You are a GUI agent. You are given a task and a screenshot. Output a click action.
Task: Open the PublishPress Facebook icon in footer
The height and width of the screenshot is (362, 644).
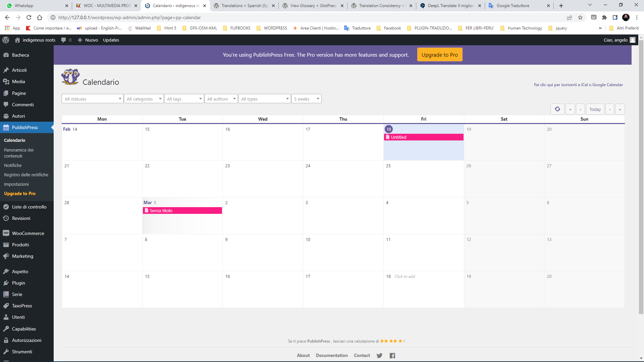pos(392,355)
